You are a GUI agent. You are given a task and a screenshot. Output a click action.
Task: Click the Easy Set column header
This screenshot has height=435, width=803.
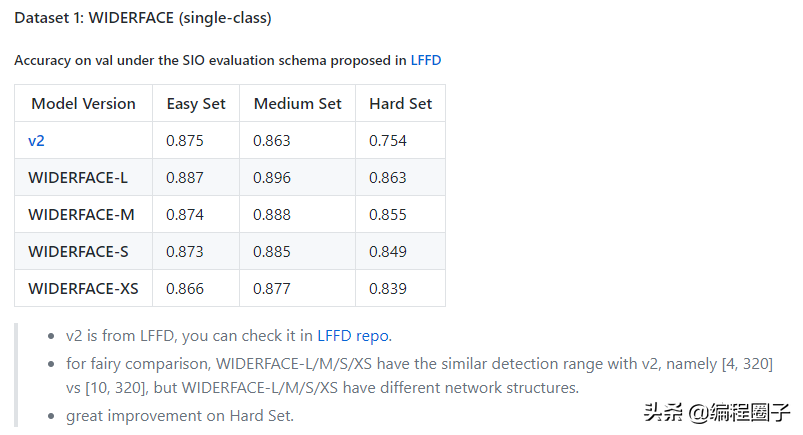point(195,104)
